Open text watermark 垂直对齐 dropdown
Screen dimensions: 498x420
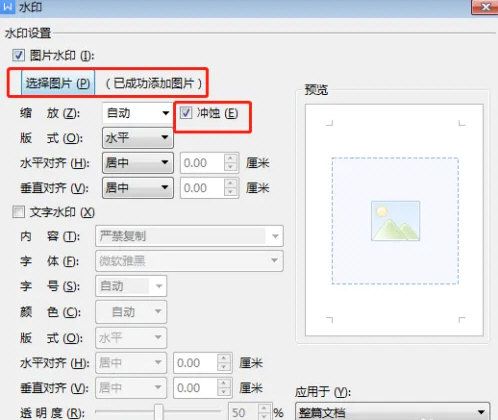(131, 388)
